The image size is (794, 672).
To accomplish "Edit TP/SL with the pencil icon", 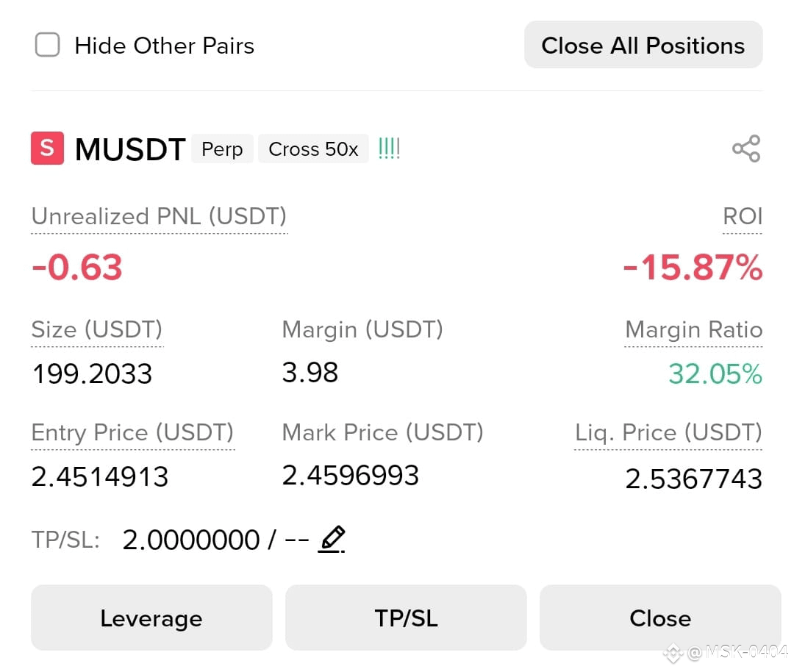I will pyautogui.click(x=332, y=540).
